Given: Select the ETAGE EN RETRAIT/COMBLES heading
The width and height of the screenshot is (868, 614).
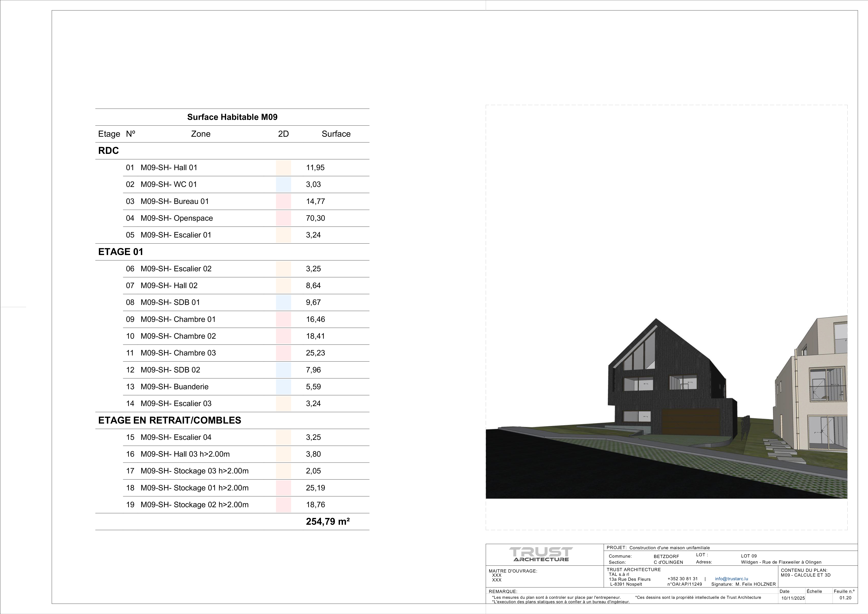Looking at the screenshot, I should (x=169, y=420).
